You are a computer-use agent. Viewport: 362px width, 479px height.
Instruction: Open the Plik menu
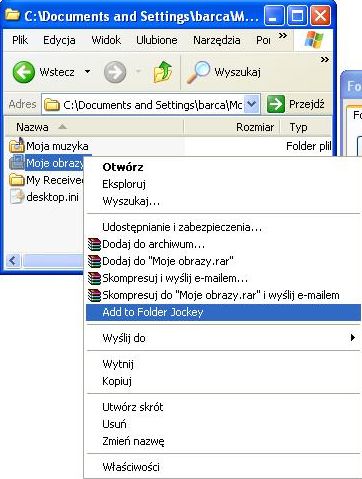(x=20, y=40)
